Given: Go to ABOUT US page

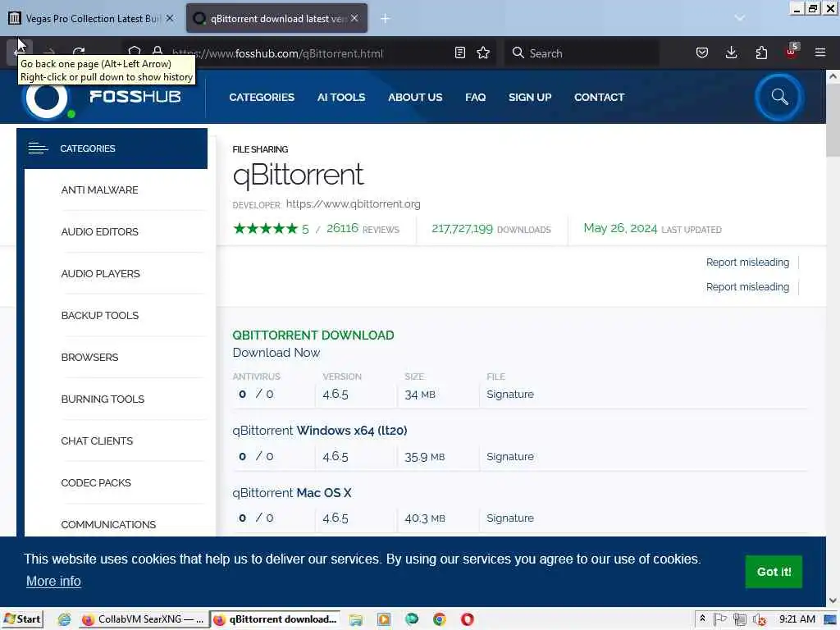Looking at the screenshot, I should pos(415,97).
